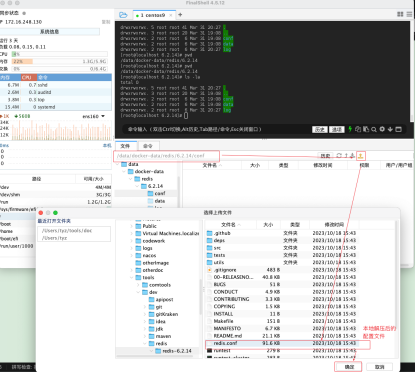The height and width of the screenshot is (372, 415).
Task: Toggle terminal fullscreen window icon
Action: pyautogui.click(x=398, y=129)
